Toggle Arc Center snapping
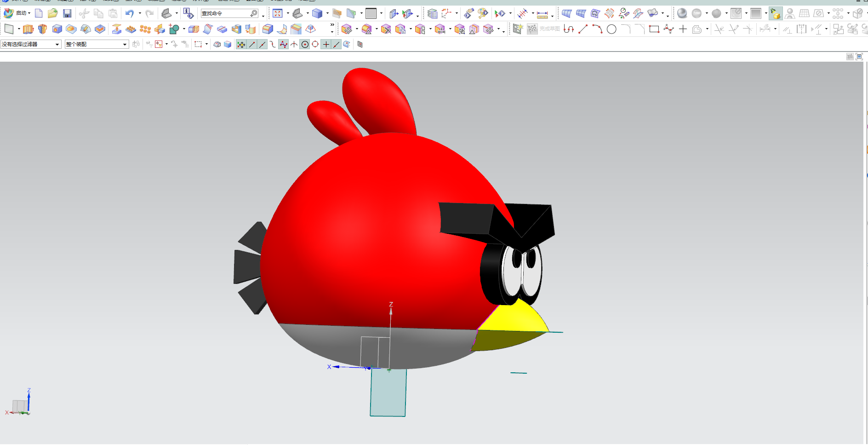Image resolution: width=868 pixels, height=445 pixels. coord(304,45)
